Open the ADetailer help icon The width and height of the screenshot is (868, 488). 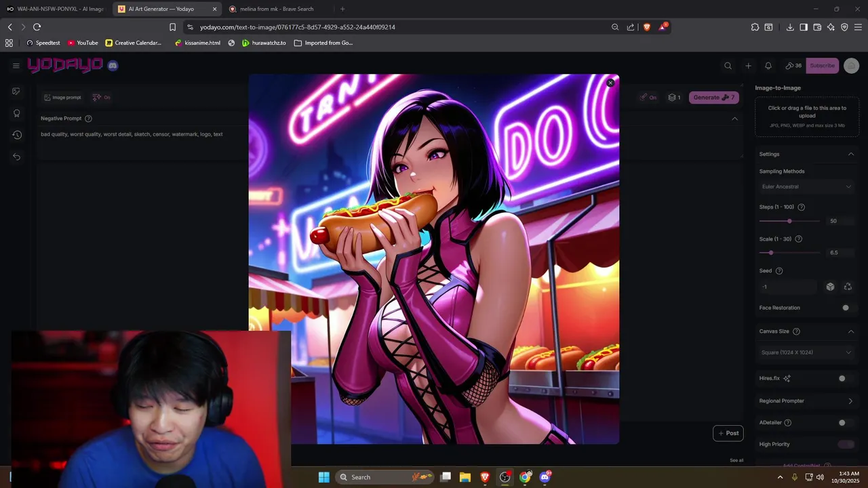click(x=787, y=423)
